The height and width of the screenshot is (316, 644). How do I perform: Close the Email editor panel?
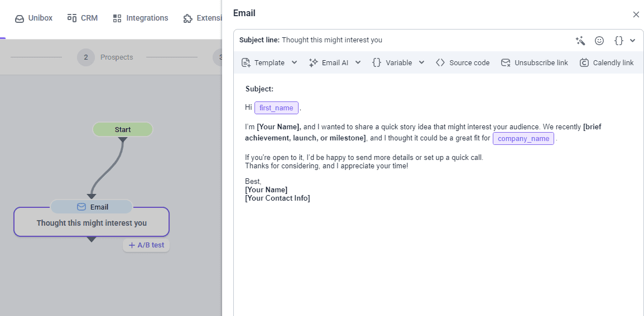[x=636, y=14]
